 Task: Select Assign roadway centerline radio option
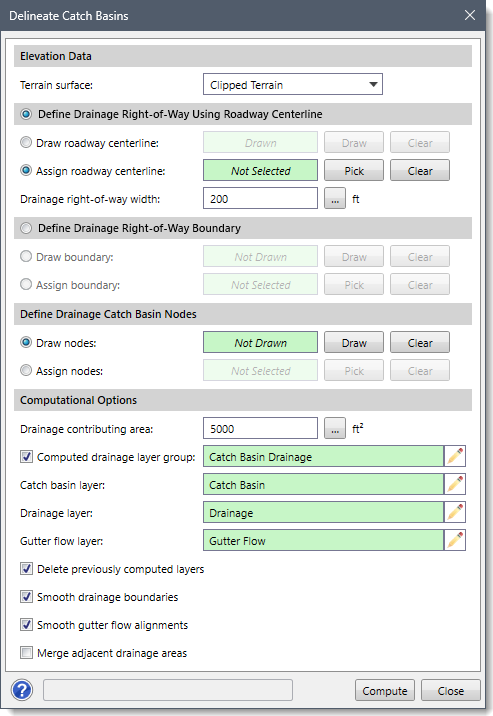(26, 170)
